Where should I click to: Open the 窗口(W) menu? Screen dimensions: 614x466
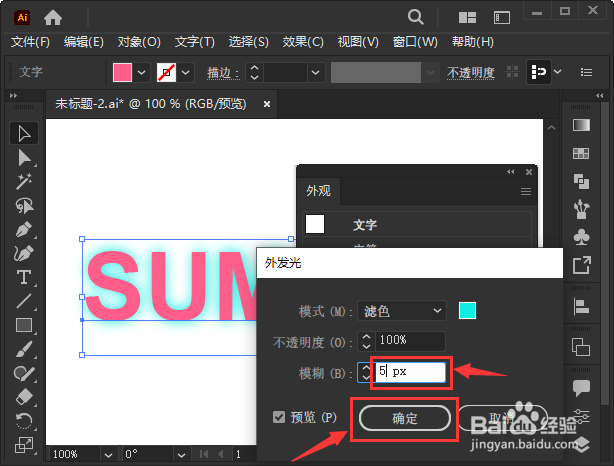[415, 42]
